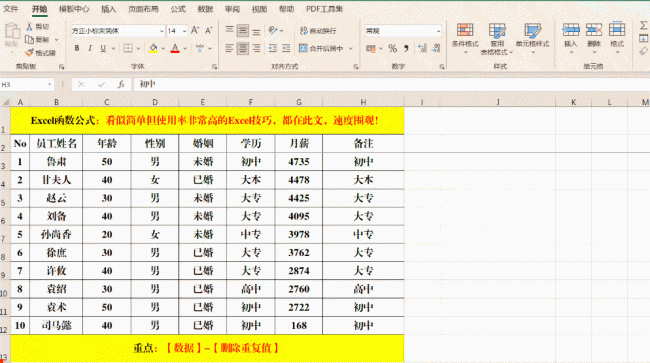
Task: Click the Decrease Indent icon
Action: click(x=272, y=48)
